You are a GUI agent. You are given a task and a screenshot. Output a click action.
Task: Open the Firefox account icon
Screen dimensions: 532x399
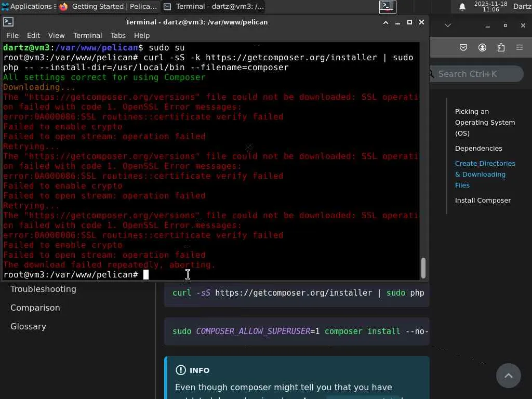coord(482,47)
